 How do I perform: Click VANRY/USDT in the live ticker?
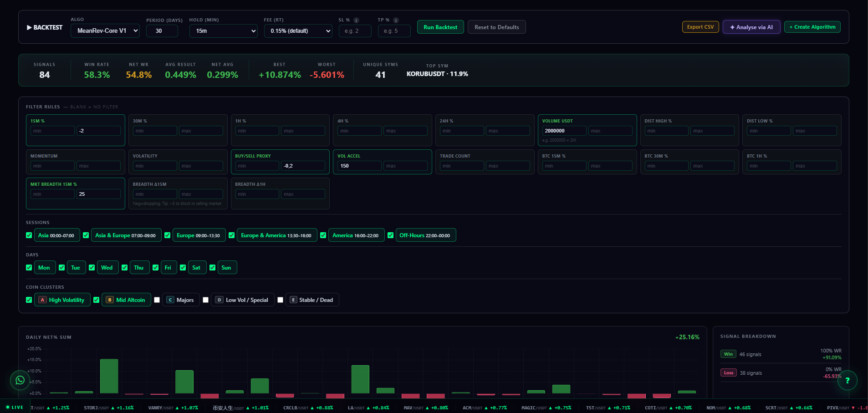173,408
